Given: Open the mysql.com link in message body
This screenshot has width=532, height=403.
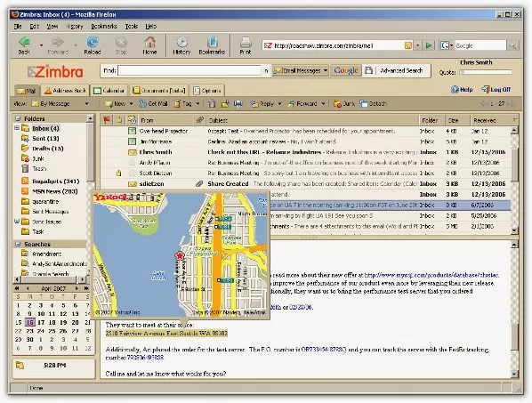Looking at the screenshot, I should tap(431, 275).
